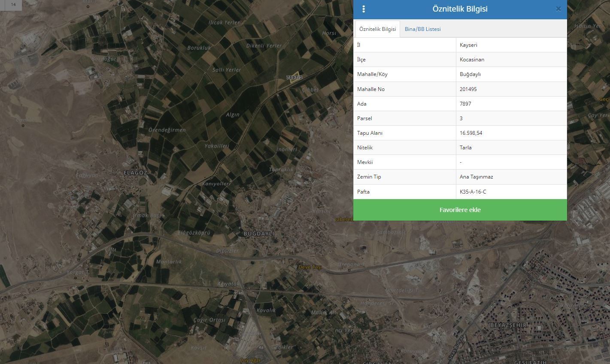610x364 pixels.
Task: Click the Nitelik value Tarla
Action: pos(465,148)
